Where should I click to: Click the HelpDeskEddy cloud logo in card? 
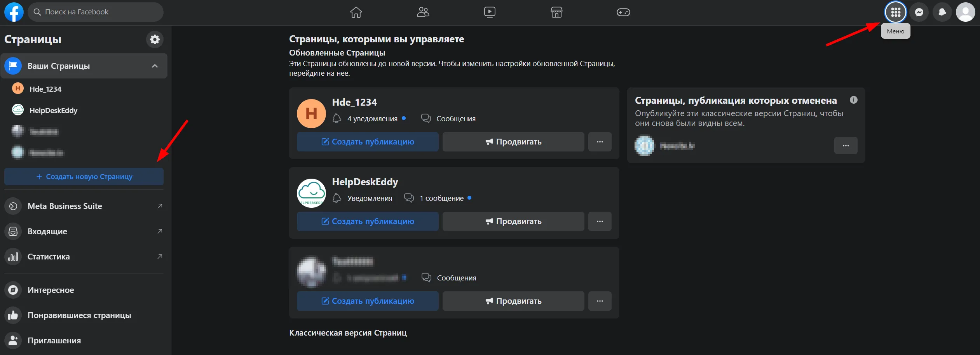311,193
